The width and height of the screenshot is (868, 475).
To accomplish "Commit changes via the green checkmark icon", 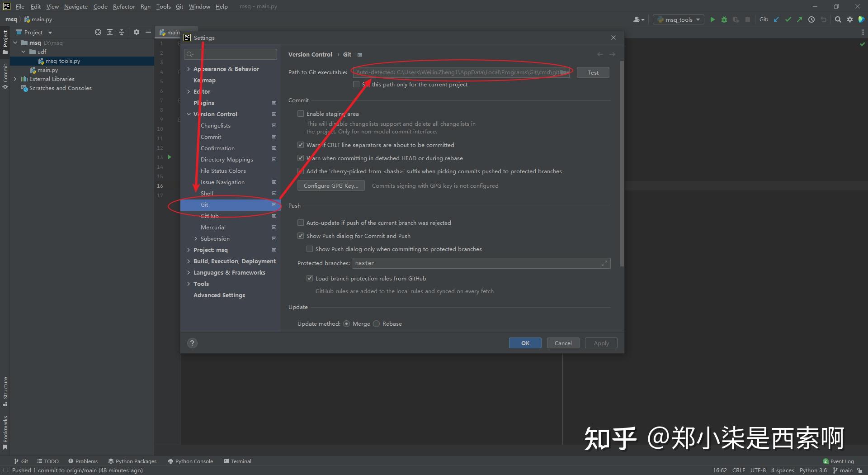I will [x=788, y=19].
